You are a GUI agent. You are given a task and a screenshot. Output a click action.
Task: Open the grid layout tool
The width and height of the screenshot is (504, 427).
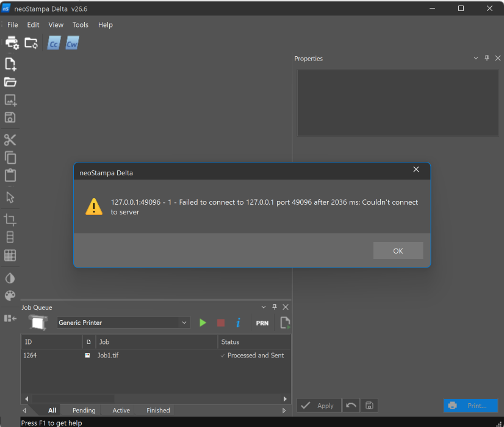click(x=10, y=255)
